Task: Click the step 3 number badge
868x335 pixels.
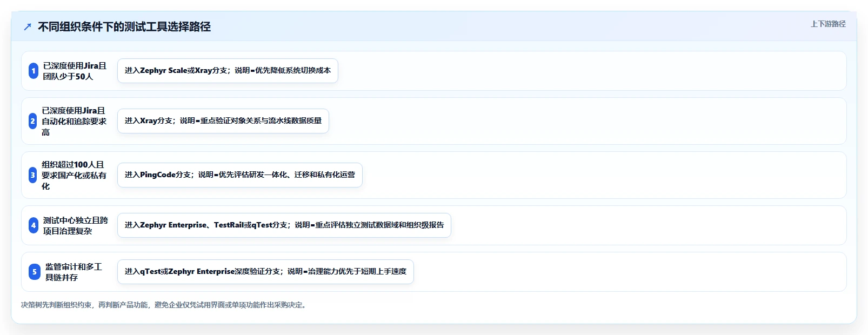Action: (x=33, y=175)
